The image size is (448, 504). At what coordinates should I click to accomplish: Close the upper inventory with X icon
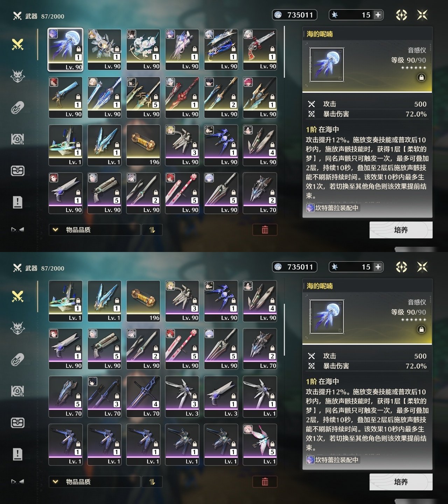(x=422, y=15)
